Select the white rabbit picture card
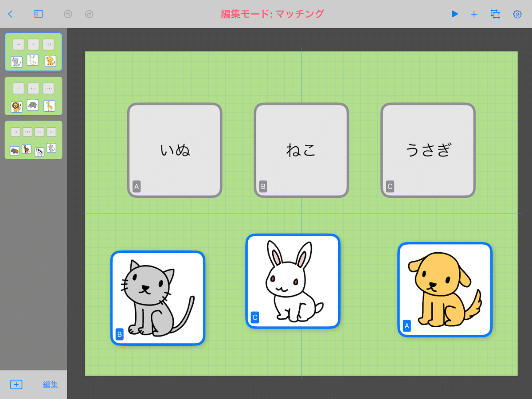The height and width of the screenshot is (399, 532). pyautogui.click(x=293, y=281)
